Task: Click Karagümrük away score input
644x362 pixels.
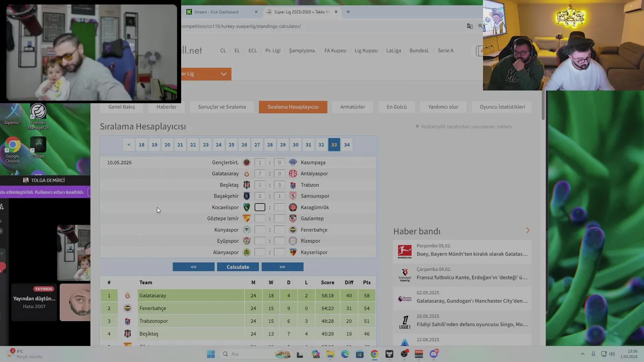Action: click(x=279, y=207)
